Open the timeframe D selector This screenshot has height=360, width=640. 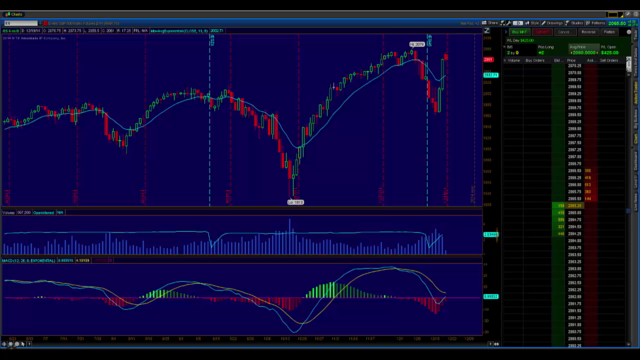pyautogui.click(x=518, y=23)
